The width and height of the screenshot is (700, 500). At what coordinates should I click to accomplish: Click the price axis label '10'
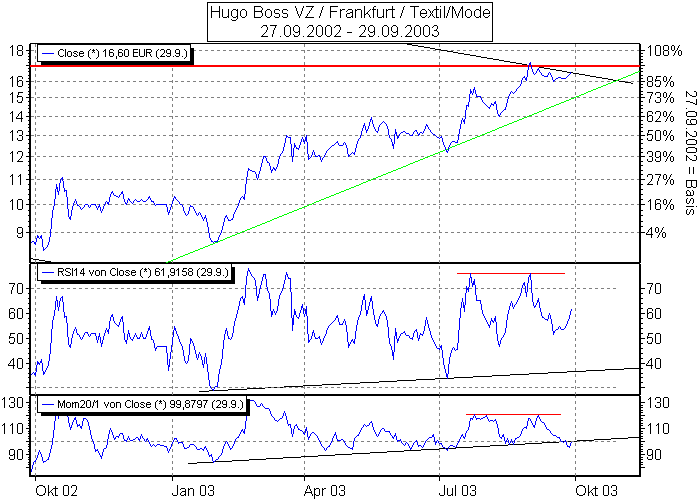pos(17,205)
